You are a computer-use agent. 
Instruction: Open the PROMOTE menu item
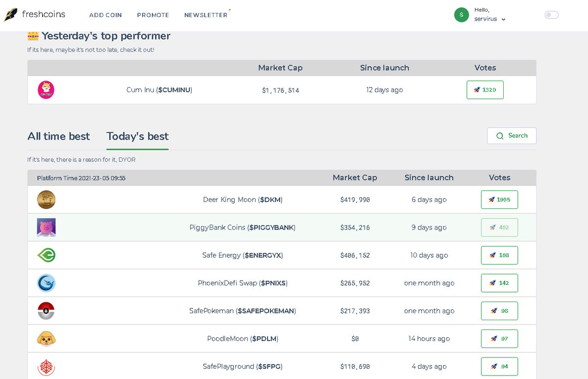153,15
